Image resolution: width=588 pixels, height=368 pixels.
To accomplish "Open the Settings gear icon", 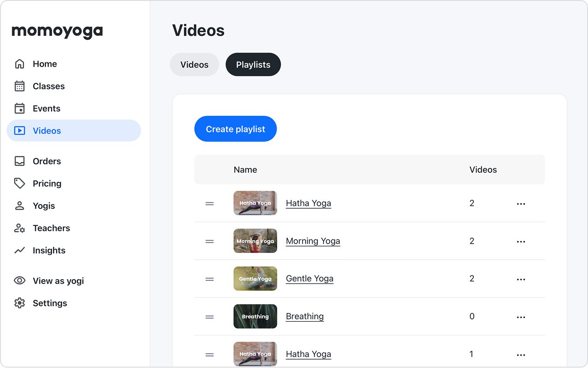I will click(x=19, y=303).
